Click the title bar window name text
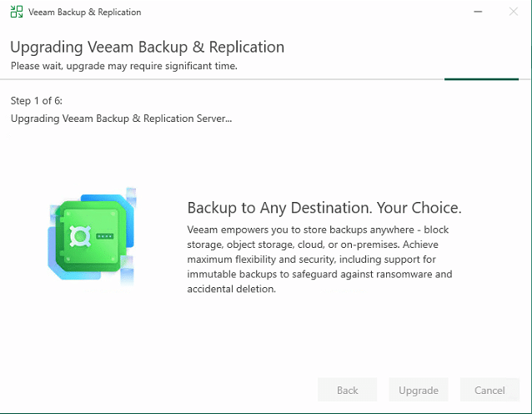Image resolution: width=532 pixels, height=414 pixels. point(84,13)
